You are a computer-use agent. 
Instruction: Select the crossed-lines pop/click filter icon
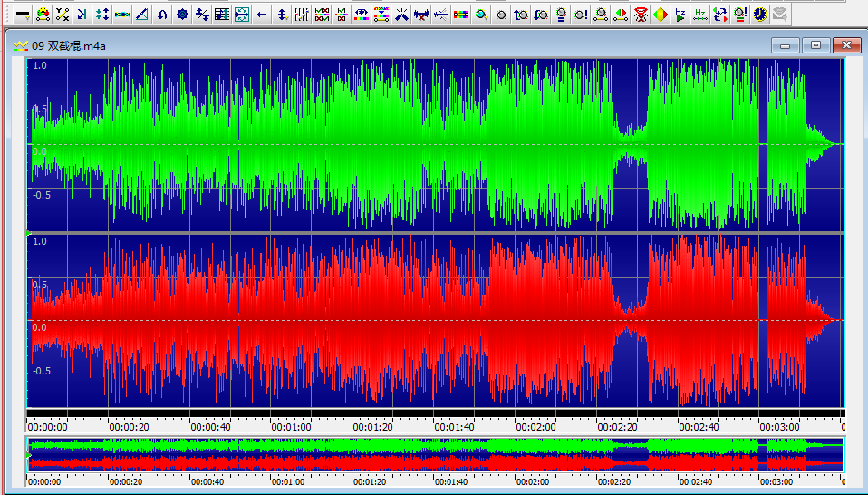click(x=401, y=15)
